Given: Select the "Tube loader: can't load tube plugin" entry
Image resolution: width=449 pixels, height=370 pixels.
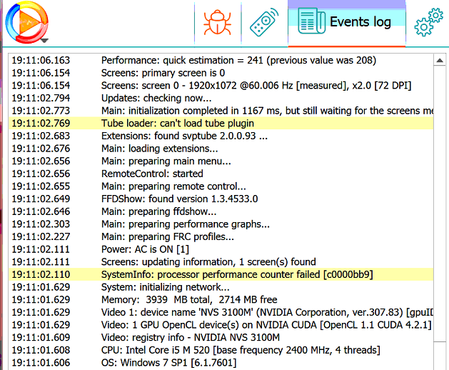Looking at the screenshot, I should pyautogui.click(x=221, y=123).
